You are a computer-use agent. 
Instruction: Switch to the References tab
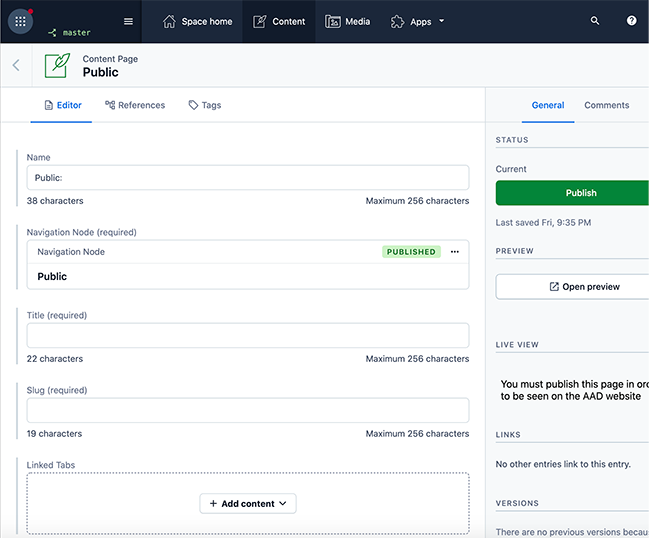coord(135,105)
